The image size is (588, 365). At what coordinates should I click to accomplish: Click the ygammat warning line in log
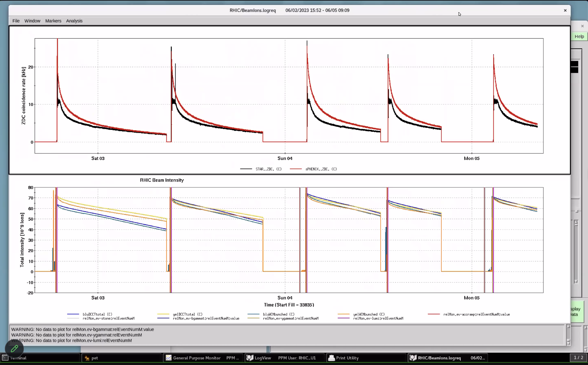click(x=76, y=335)
